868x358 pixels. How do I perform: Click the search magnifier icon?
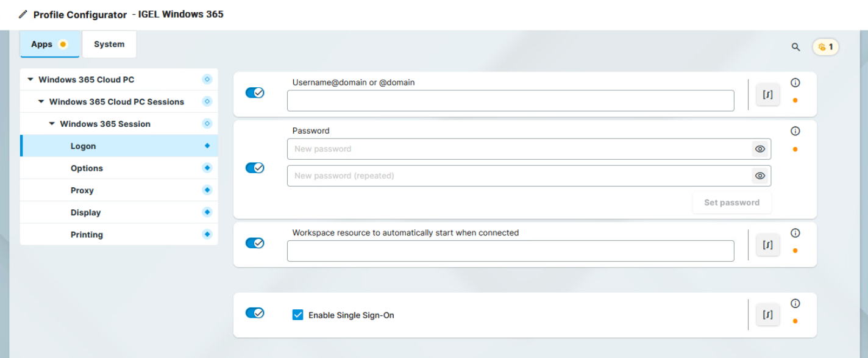click(x=795, y=47)
